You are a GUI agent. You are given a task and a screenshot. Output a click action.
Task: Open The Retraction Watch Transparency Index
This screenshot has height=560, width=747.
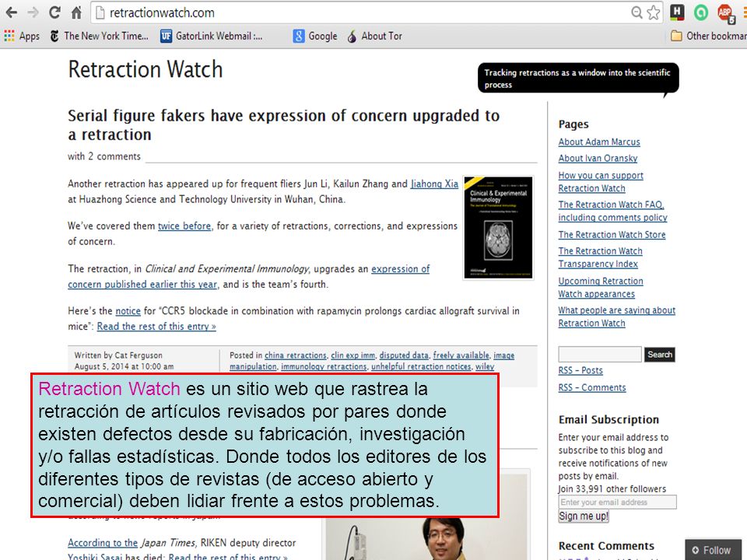point(600,257)
